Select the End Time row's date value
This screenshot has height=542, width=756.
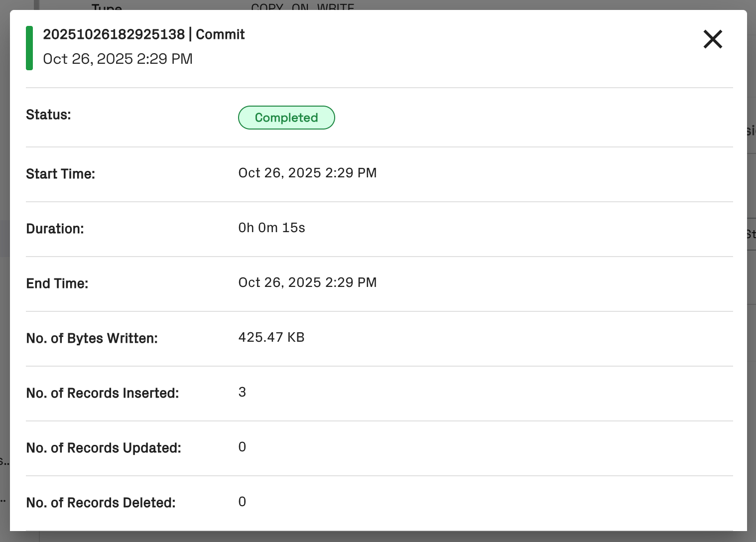(307, 282)
